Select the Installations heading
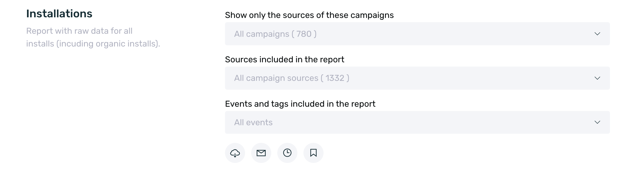This screenshot has width=644, height=183. tap(59, 14)
